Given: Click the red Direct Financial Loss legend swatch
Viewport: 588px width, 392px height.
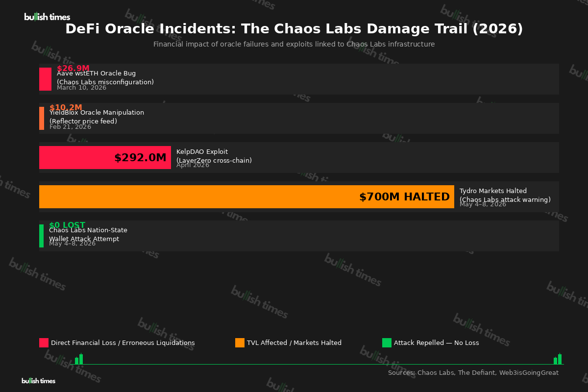Looking at the screenshot, I should 44,343.
